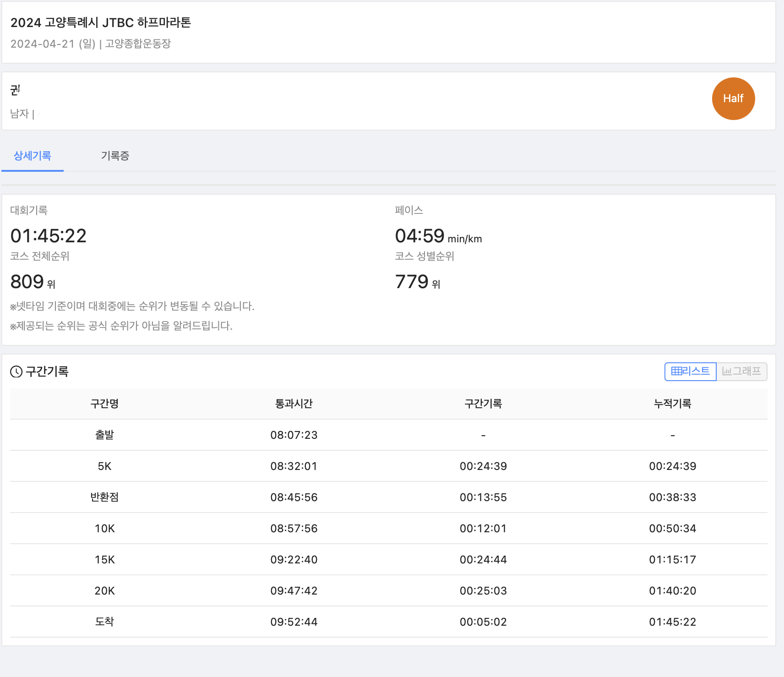
Task: Click the 도착 row label
Action: pyautogui.click(x=104, y=622)
